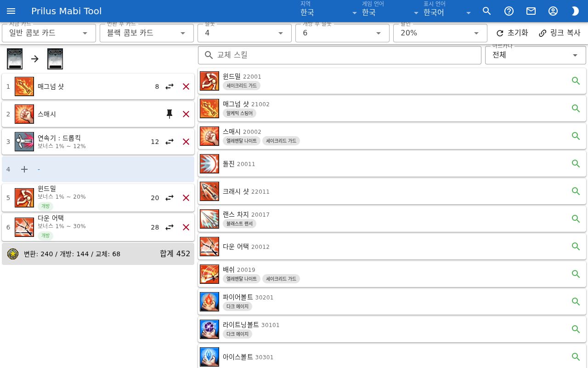
Task: Toggle pin on 스매시 slot 2
Action: pos(170,114)
